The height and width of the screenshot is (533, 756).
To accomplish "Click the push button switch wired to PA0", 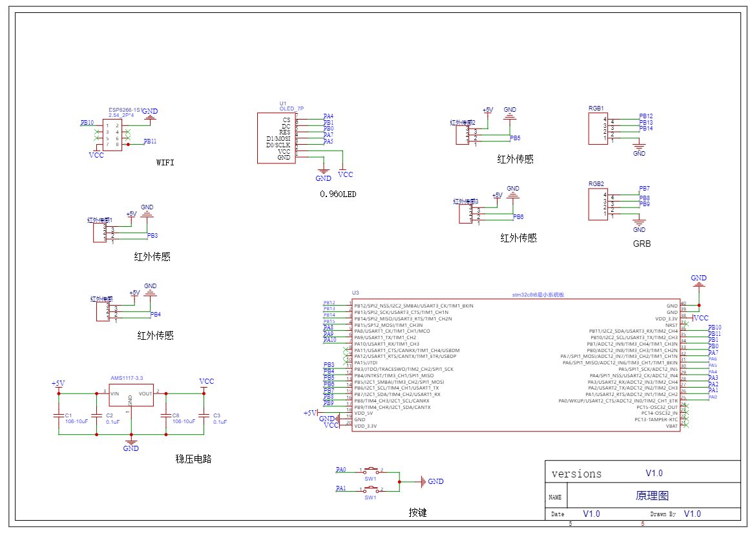I will pos(371,471).
